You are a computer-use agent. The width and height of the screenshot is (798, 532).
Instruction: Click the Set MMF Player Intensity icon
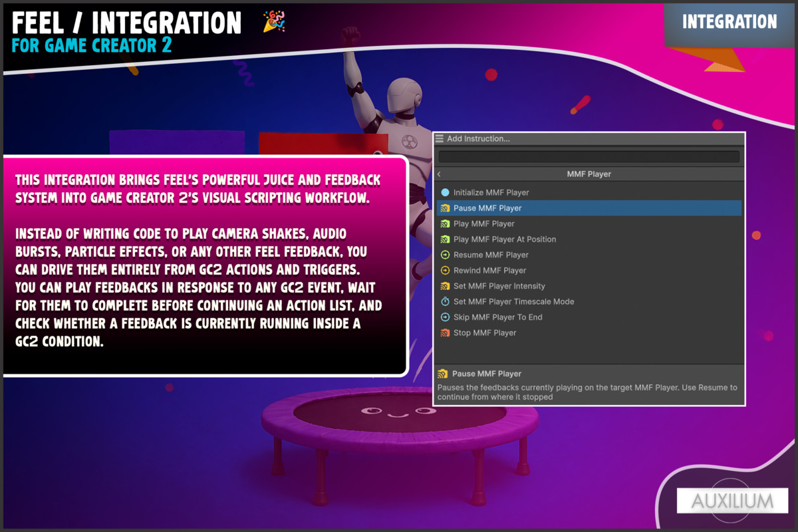click(445, 286)
